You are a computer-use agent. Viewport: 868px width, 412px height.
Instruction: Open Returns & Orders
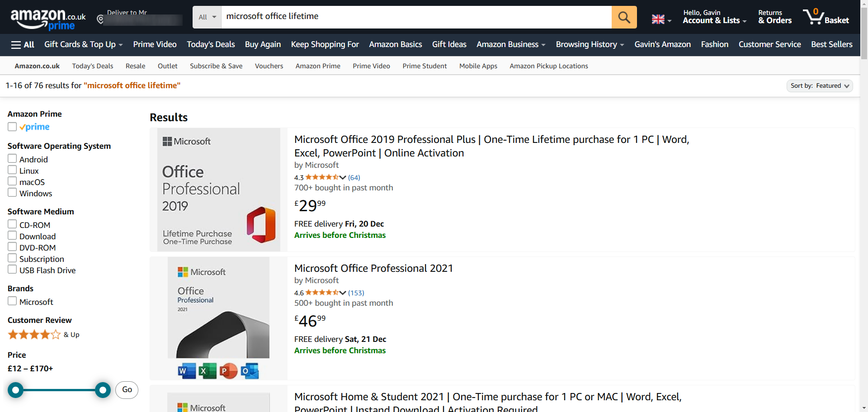775,17
